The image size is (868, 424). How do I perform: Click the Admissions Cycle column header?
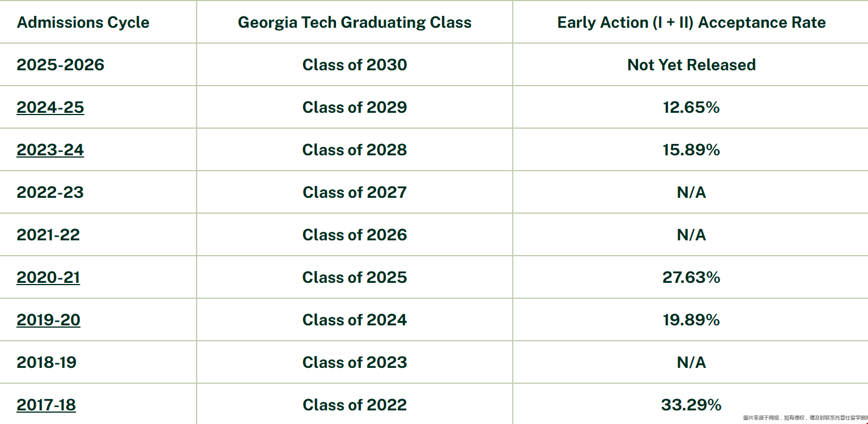(83, 23)
